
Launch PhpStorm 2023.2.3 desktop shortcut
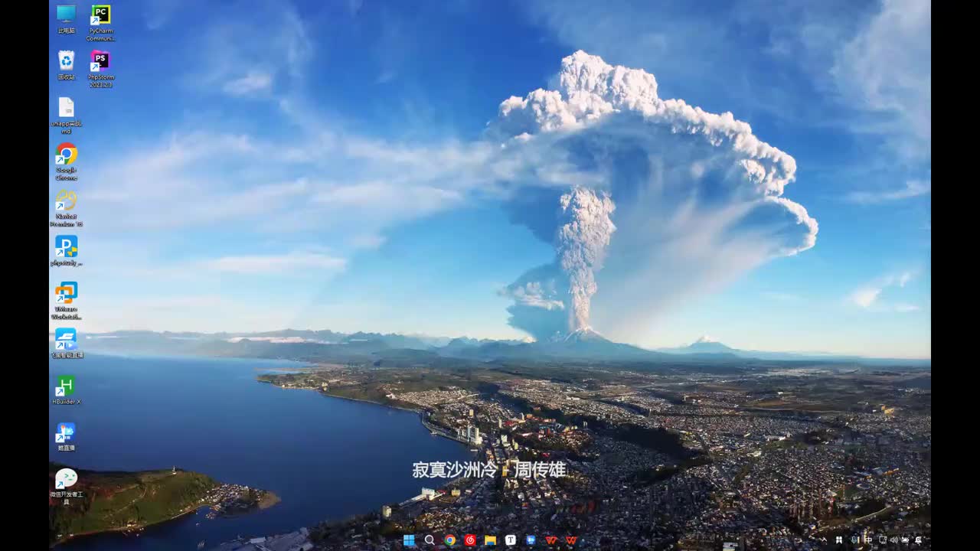[100, 69]
